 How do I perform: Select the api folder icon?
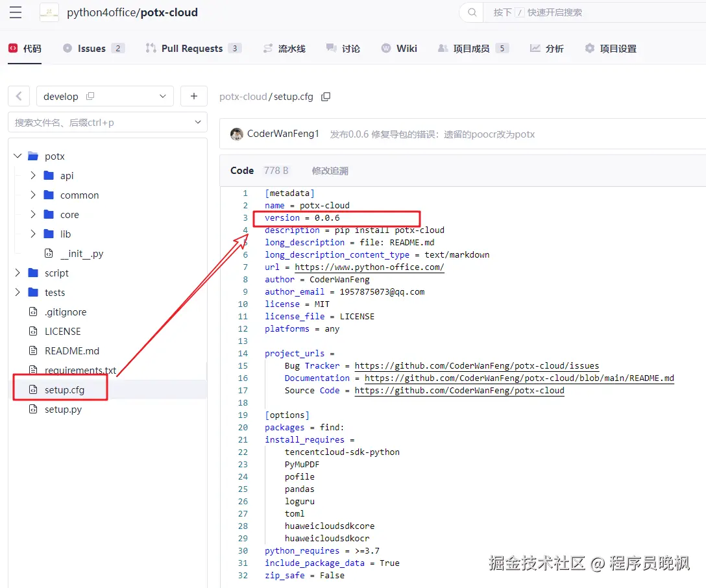pos(49,175)
